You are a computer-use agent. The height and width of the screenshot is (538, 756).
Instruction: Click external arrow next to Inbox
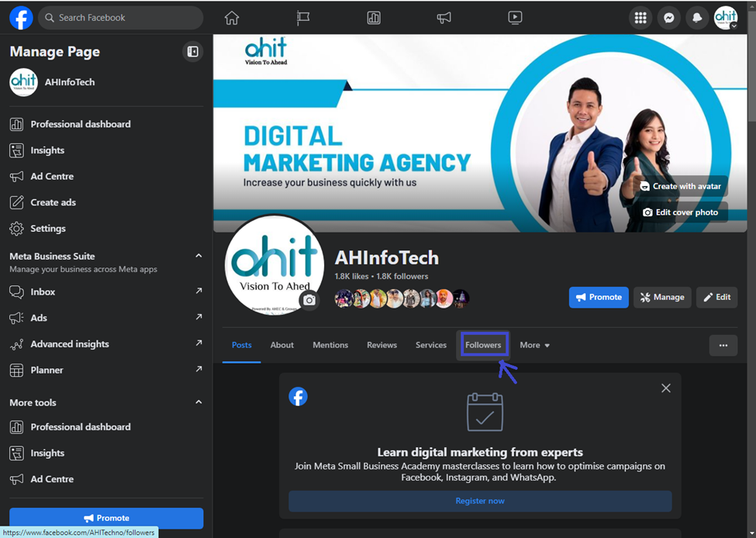[x=198, y=291]
